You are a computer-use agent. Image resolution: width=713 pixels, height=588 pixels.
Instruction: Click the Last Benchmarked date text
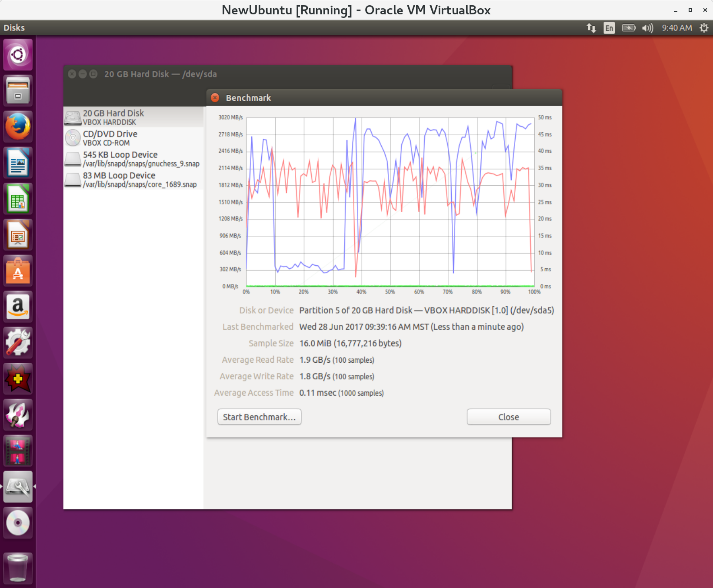point(412,327)
